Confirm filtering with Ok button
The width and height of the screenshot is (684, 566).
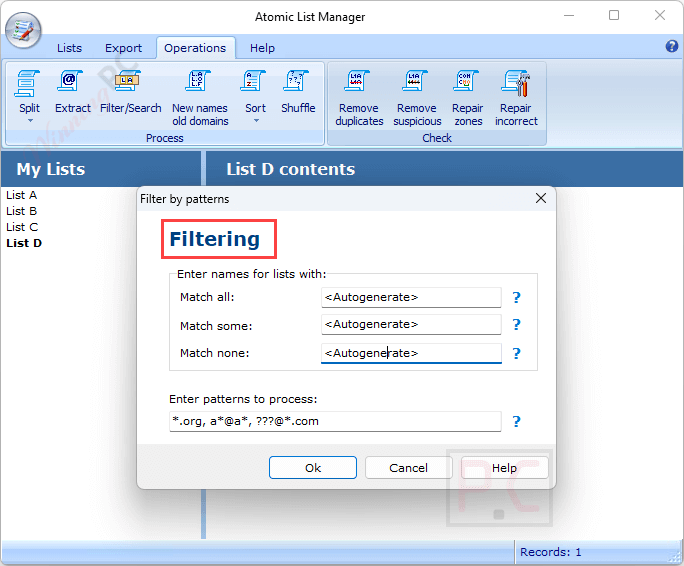point(313,468)
